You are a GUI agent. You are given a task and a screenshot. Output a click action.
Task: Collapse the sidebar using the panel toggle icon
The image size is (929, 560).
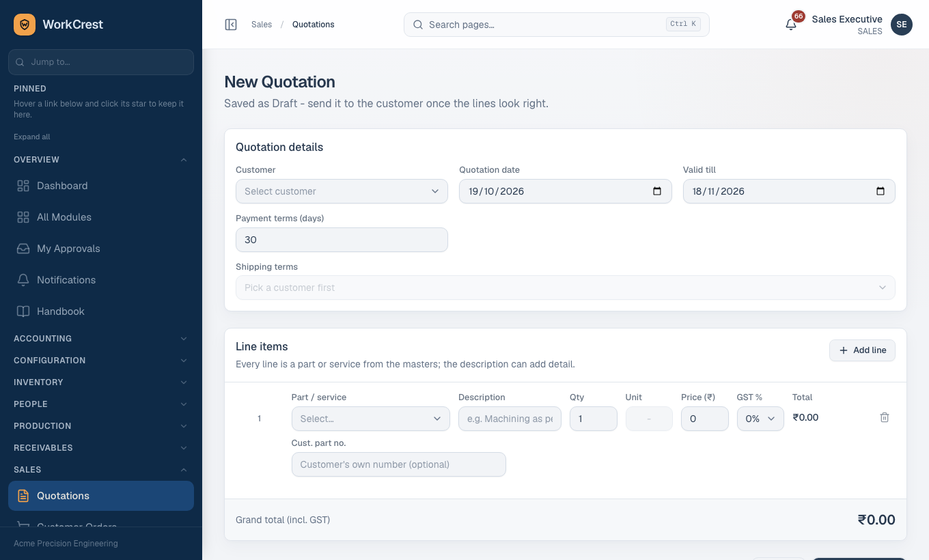coord(231,25)
